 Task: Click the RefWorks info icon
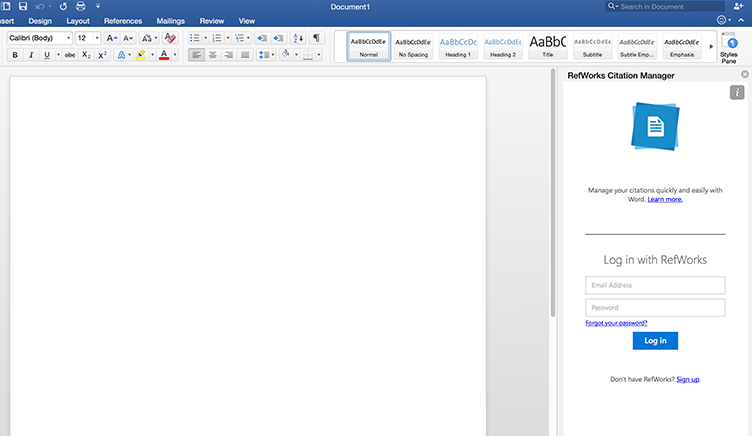(x=737, y=92)
